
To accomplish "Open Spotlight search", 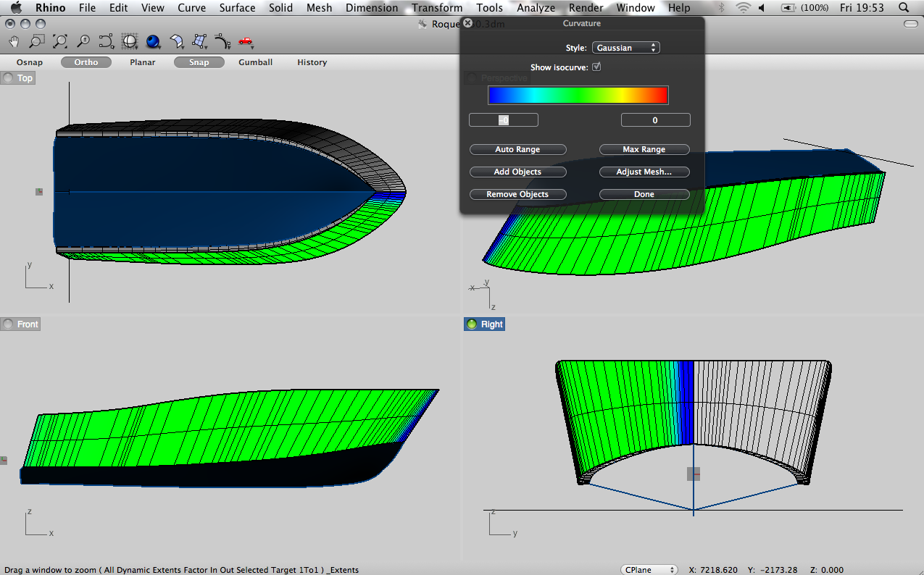I will coord(903,8).
